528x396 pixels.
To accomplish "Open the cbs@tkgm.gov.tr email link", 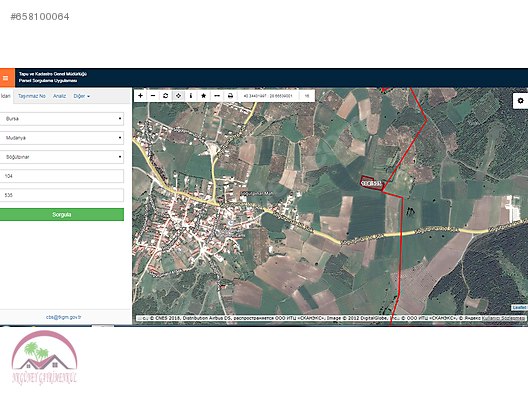I will point(64,317).
